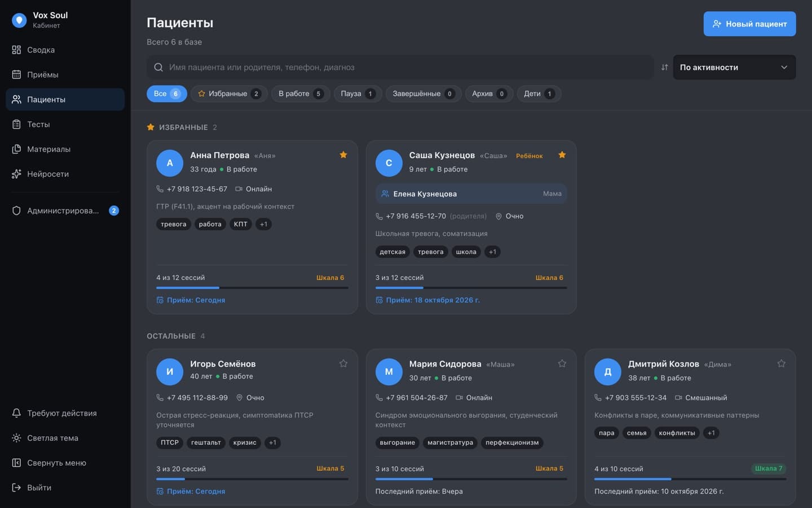Click the Новый пациент button
812x508 pixels.
click(749, 24)
